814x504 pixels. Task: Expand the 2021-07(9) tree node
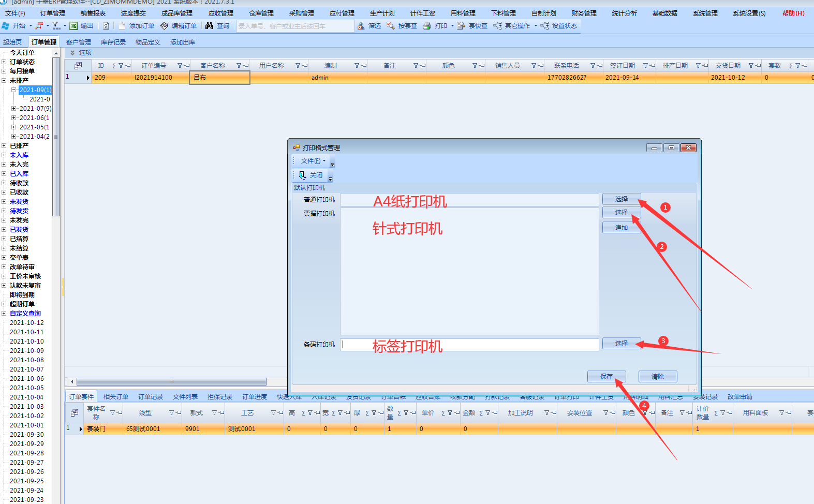(x=14, y=109)
